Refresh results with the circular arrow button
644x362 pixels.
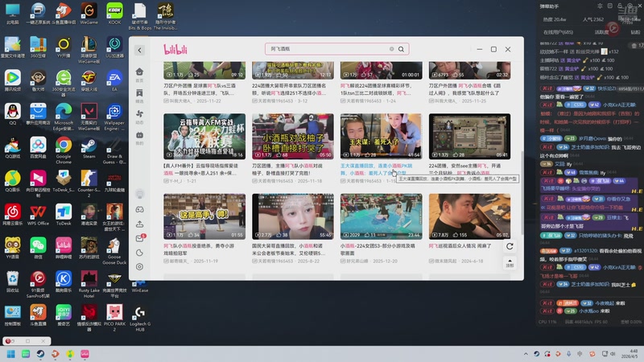click(x=510, y=246)
